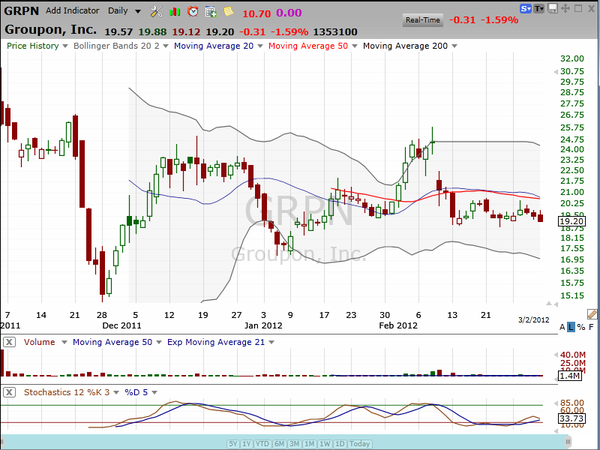This screenshot has height=450, width=600.
Task: Select the YTD time range button
Action: [262, 444]
